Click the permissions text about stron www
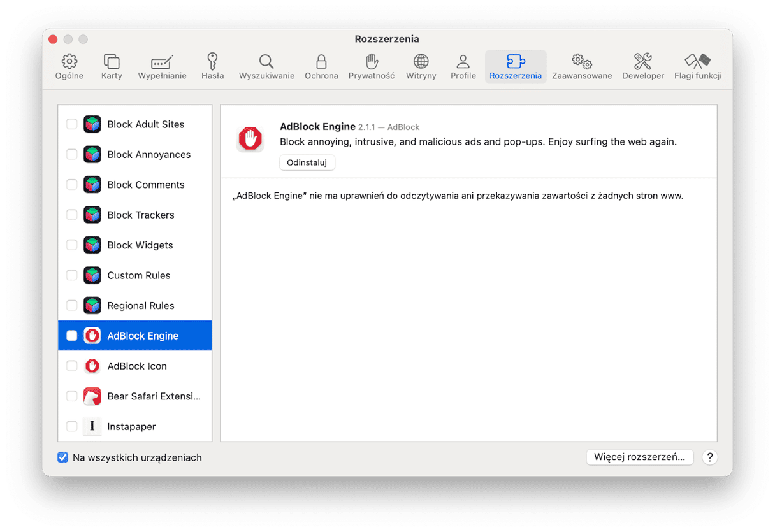 click(x=458, y=196)
